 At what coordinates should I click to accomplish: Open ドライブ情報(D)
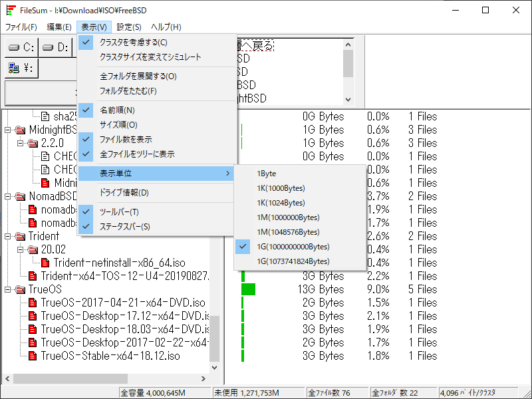tap(157, 193)
